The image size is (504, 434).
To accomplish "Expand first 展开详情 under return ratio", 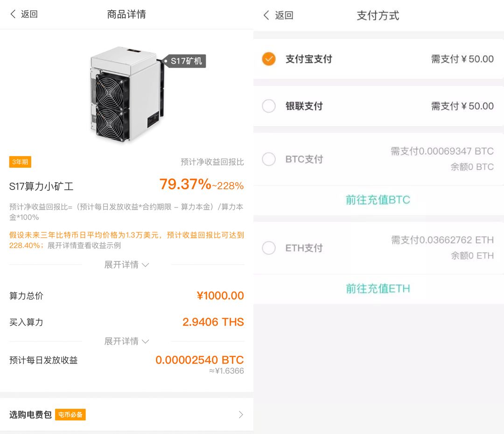I will pyautogui.click(x=126, y=265).
